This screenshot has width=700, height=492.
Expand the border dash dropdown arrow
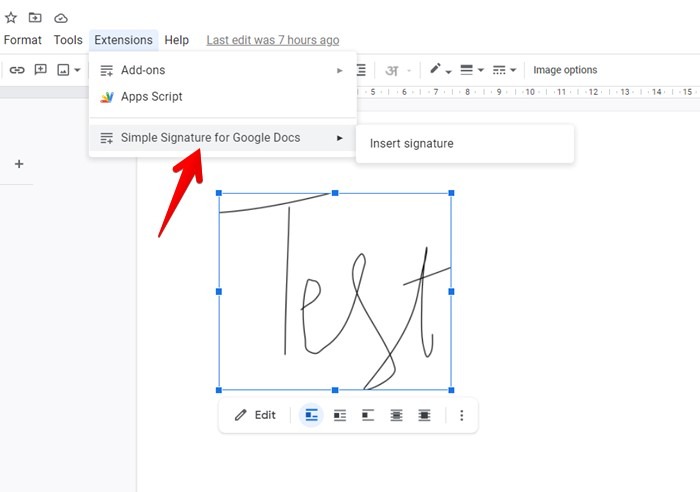(513, 70)
